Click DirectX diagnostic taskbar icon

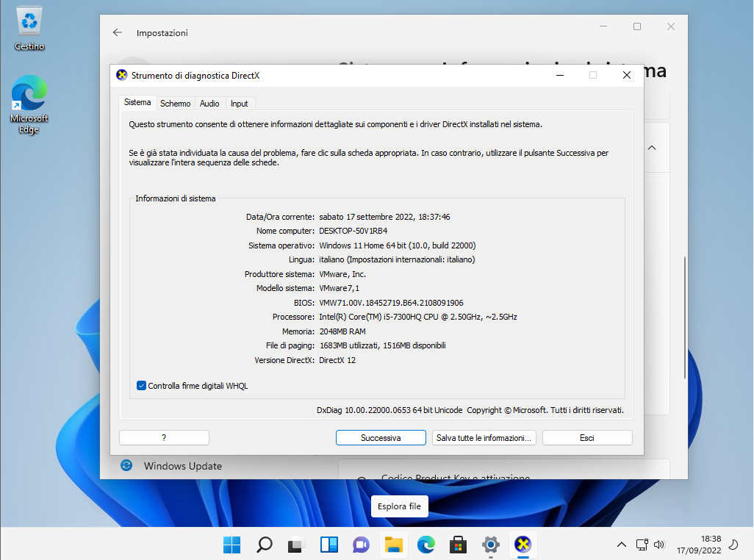coord(523,545)
